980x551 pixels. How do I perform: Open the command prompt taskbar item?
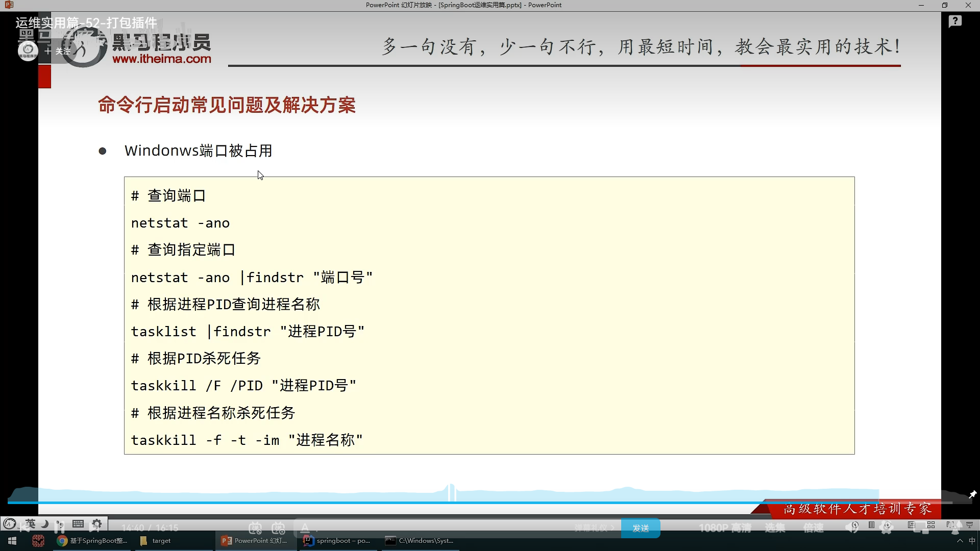(x=420, y=541)
